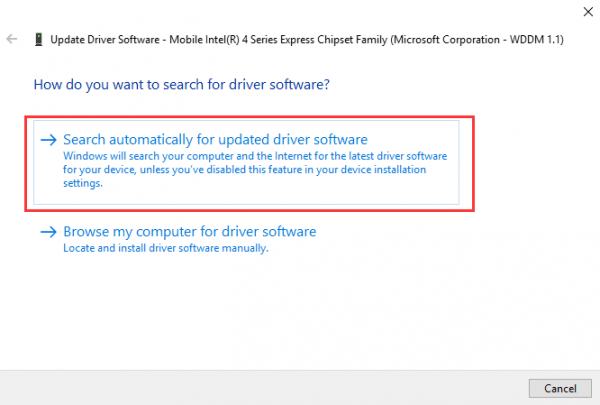The height and width of the screenshot is (405, 600).
Task: Close the Update Driver Software dialog
Action: pyautogui.click(x=588, y=12)
